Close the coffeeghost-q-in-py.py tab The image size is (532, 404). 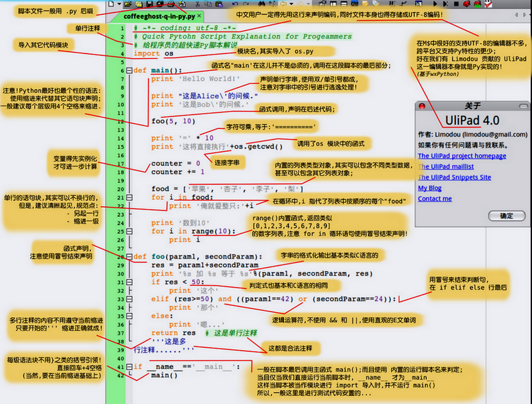(199, 16)
